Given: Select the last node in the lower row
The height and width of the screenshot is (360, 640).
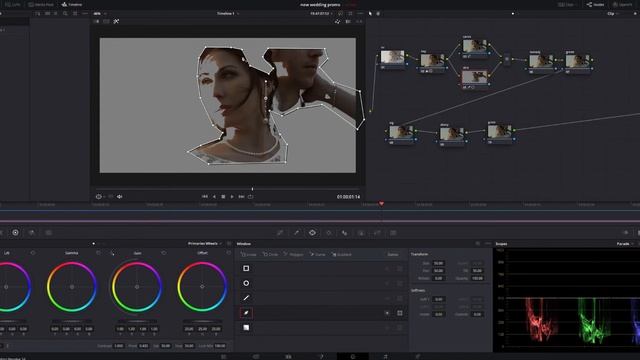Looking at the screenshot, I should click(x=500, y=131).
